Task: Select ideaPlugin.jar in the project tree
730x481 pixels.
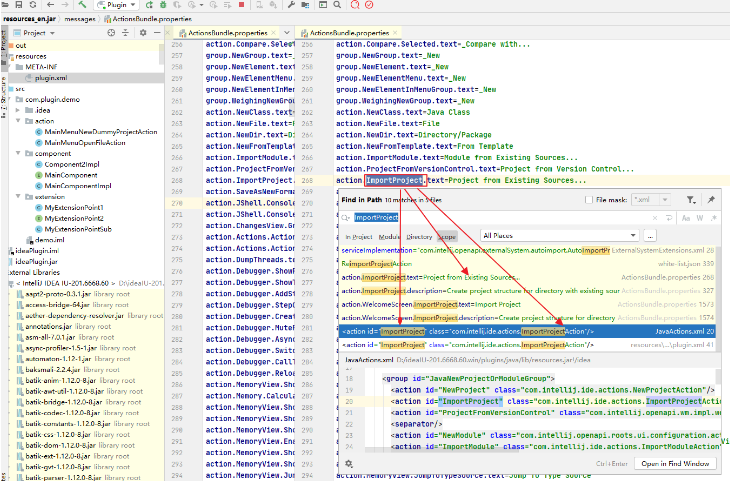Action: (x=34, y=261)
